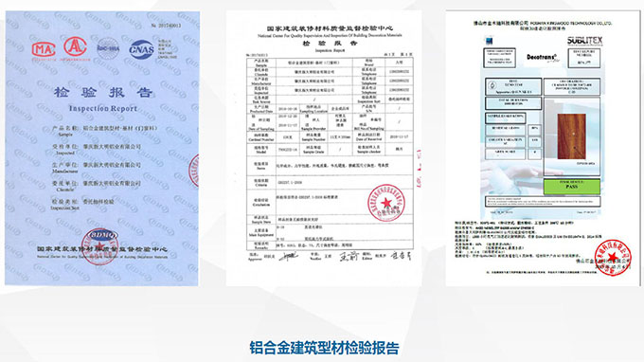644x362 pixels.
Task: Click the BDMQ red seal stamp
Action: (x=99, y=245)
